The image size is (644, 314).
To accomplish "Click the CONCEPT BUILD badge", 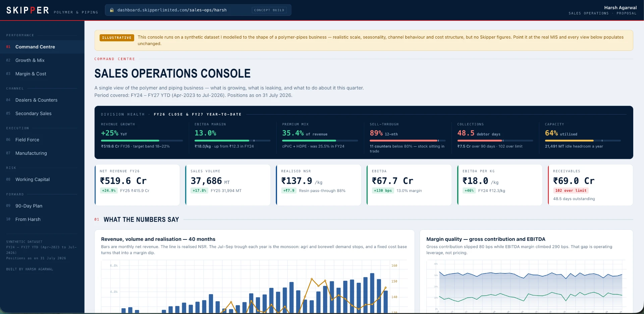I will click(x=269, y=10).
